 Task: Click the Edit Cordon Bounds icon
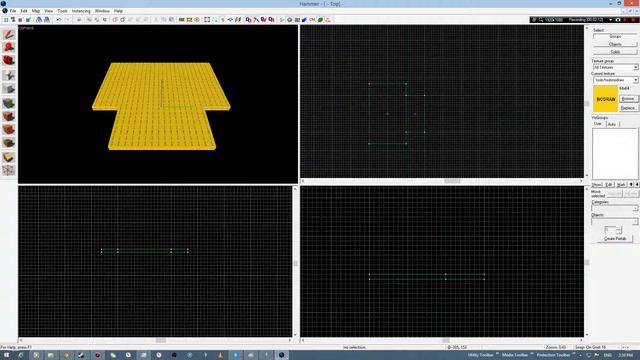coord(189,20)
